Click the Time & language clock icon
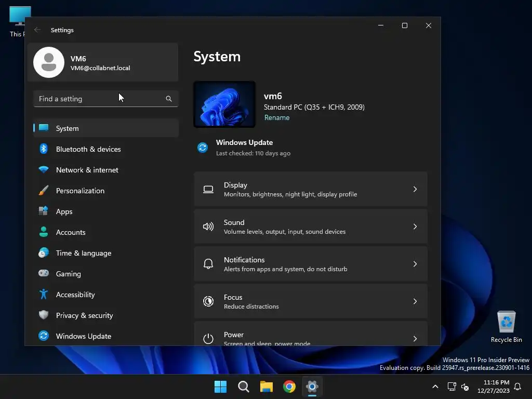The height and width of the screenshot is (399, 532). (x=44, y=253)
